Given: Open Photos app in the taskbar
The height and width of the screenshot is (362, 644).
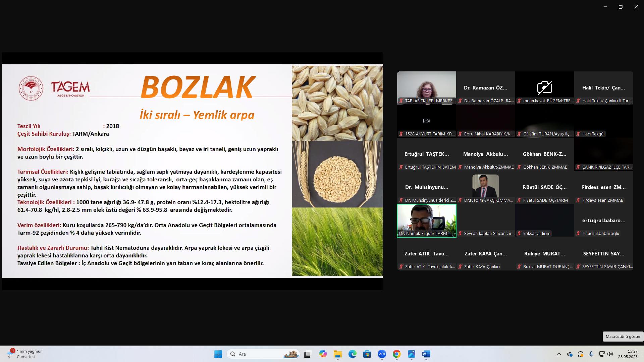Looking at the screenshot, I should 411,354.
